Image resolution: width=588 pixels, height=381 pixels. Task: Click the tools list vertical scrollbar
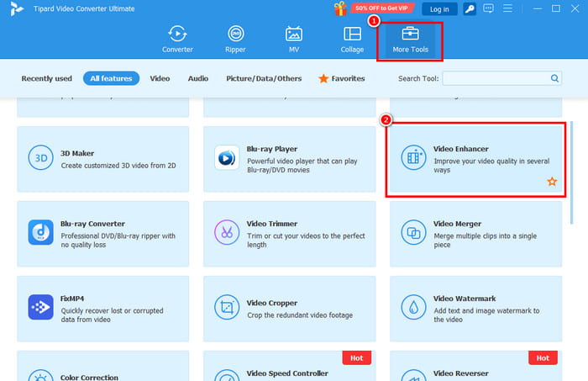click(x=571, y=172)
